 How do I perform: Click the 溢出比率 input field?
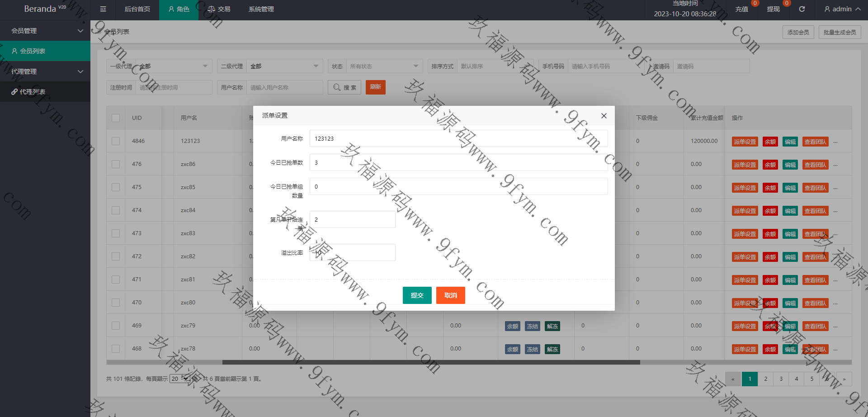coord(352,252)
